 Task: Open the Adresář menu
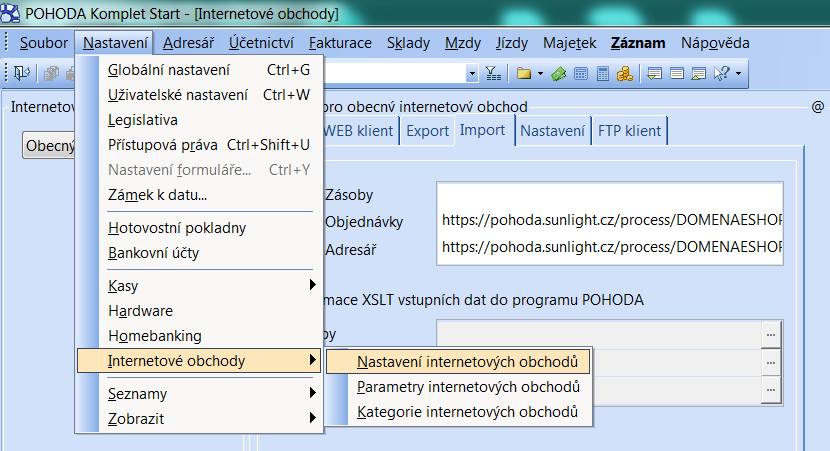[x=188, y=43]
